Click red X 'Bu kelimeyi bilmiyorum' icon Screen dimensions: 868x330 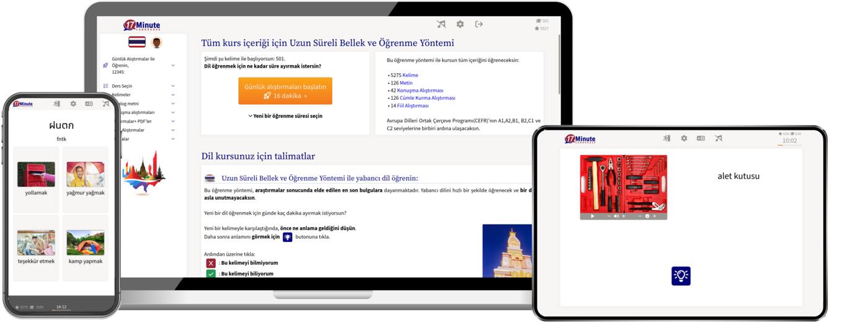pos(211,263)
